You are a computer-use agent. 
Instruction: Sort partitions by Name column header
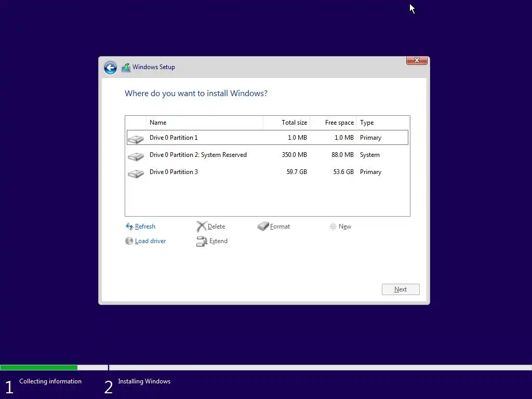pos(205,123)
